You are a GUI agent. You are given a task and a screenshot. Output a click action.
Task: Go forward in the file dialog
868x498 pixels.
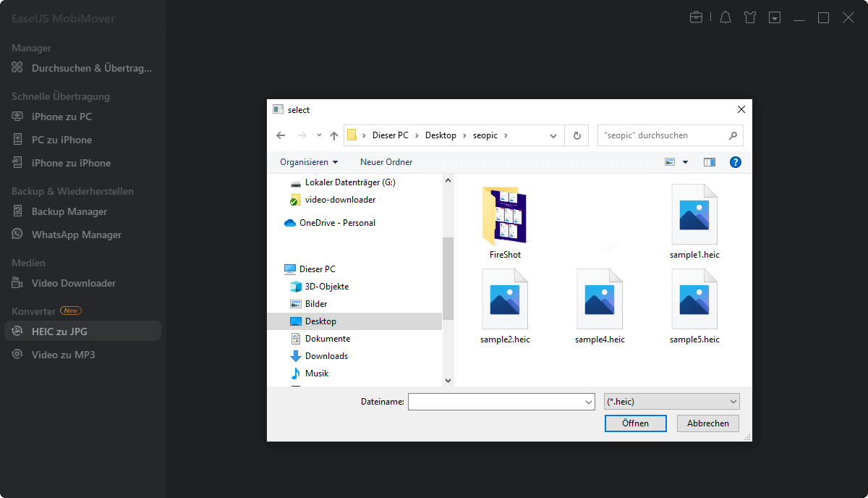[x=302, y=135]
